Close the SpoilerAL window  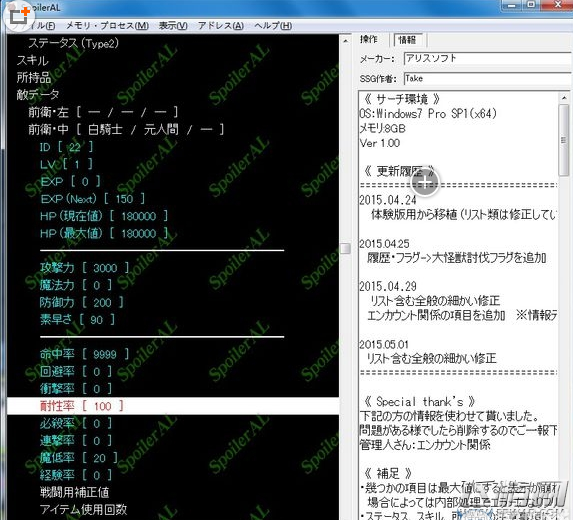[x=557, y=5]
